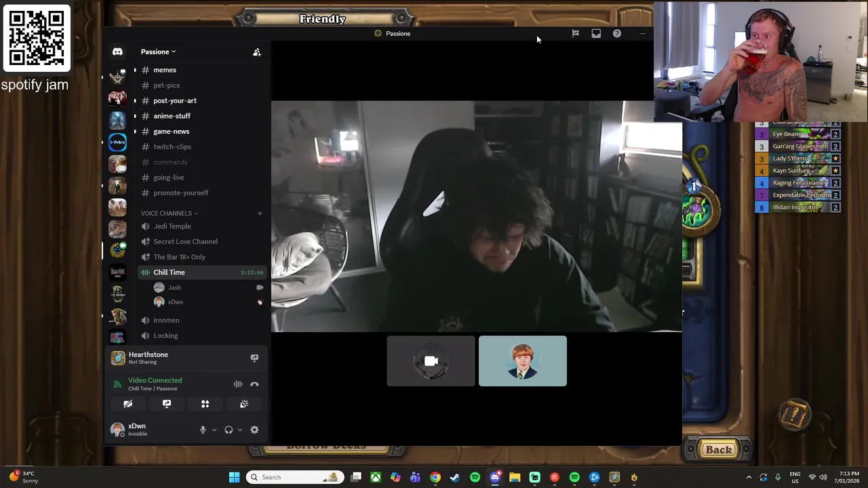
Task: Collapse the Voice Channels category
Action: pos(170,213)
